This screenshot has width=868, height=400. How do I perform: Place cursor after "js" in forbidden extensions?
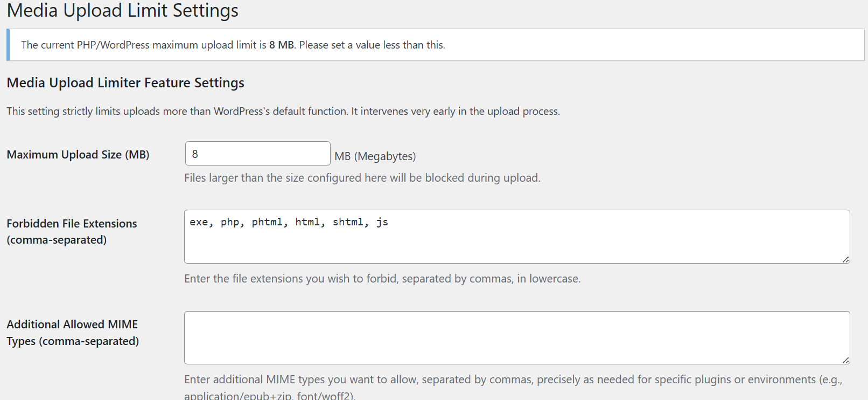click(389, 222)
